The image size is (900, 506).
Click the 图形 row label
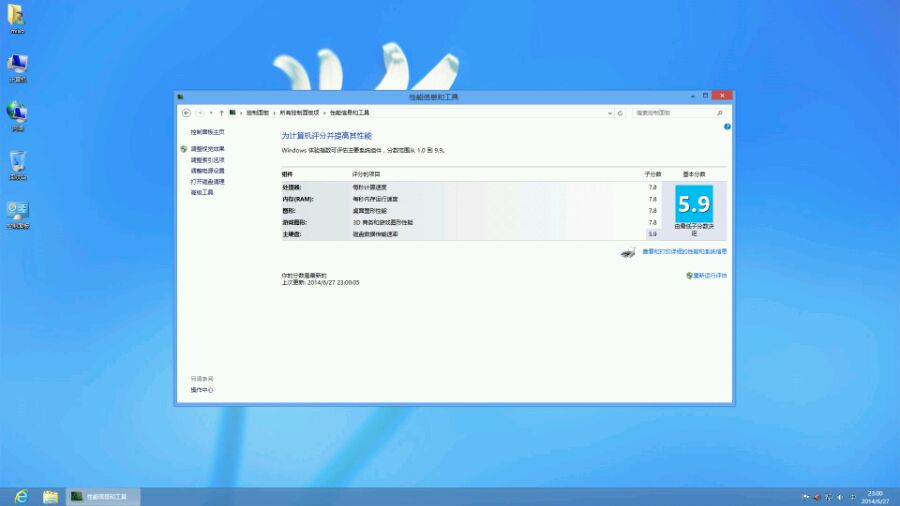[288, 211]
